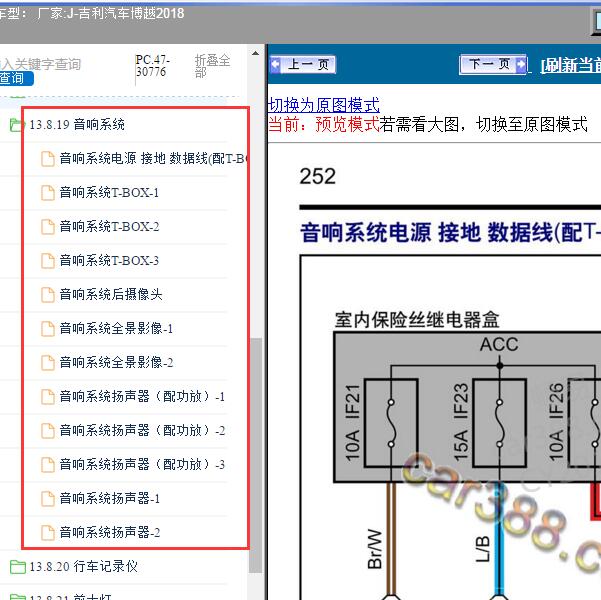Click the 10A IF26 fuse in diagram

(x=584, y=423)
